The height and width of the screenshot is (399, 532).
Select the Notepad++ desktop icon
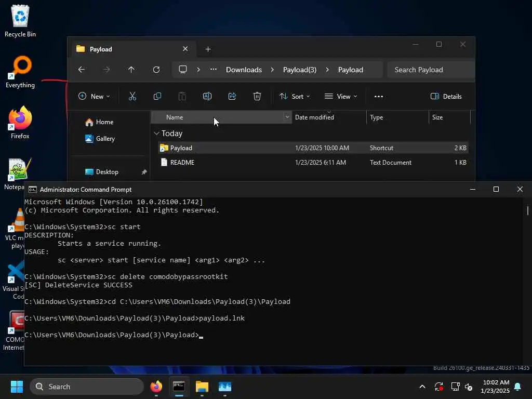(x=16, y=174)
